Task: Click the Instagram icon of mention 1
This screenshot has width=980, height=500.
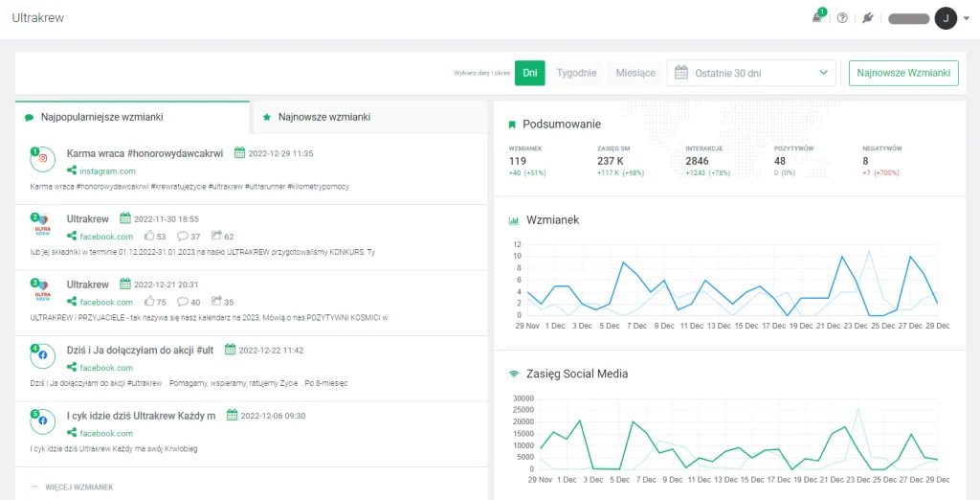Action: point(42,158)
